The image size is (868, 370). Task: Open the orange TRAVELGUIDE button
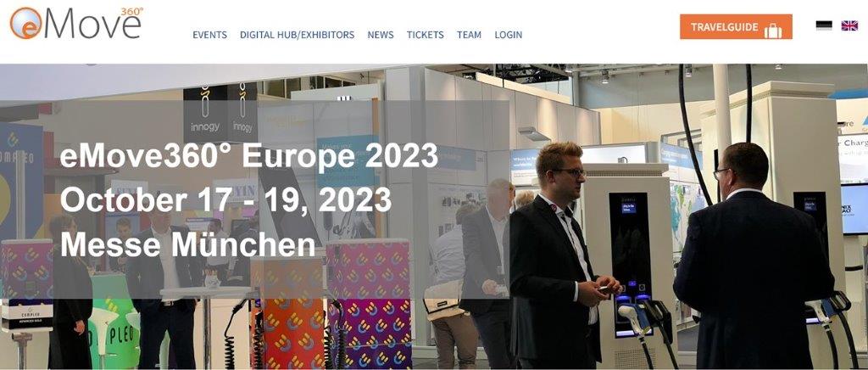736,26
